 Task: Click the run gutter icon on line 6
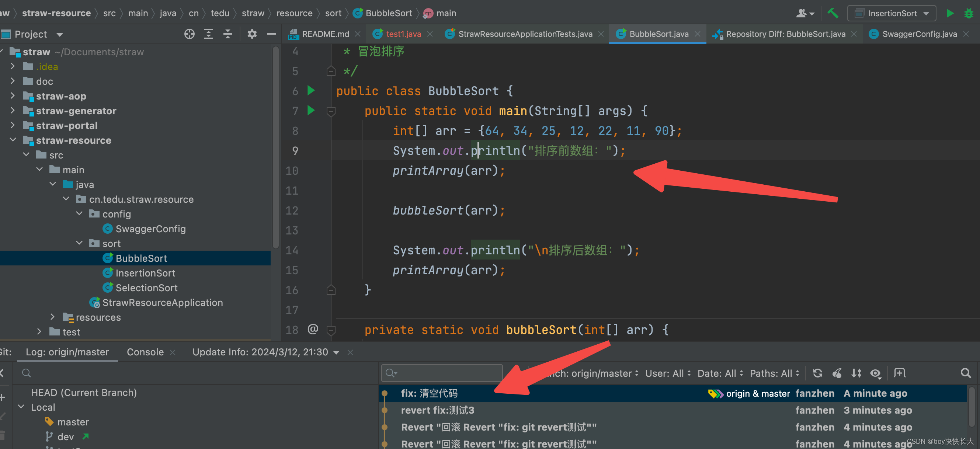coord(311,91)
